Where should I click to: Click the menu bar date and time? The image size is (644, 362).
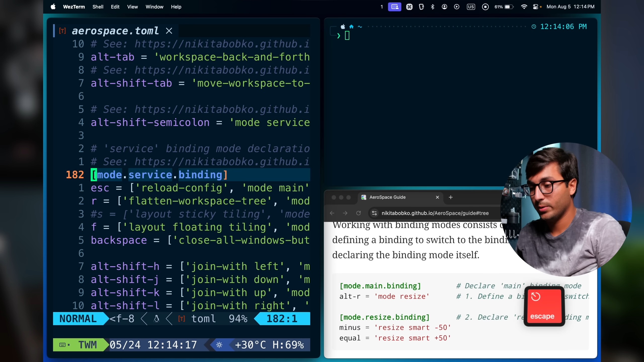570,7
